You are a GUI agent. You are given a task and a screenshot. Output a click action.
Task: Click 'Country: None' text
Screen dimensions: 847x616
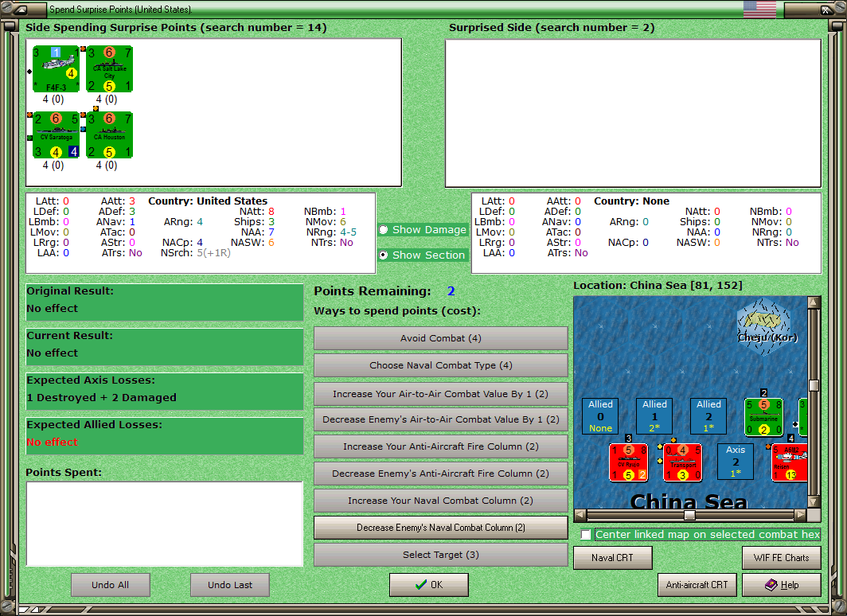[x=631, y=201]
